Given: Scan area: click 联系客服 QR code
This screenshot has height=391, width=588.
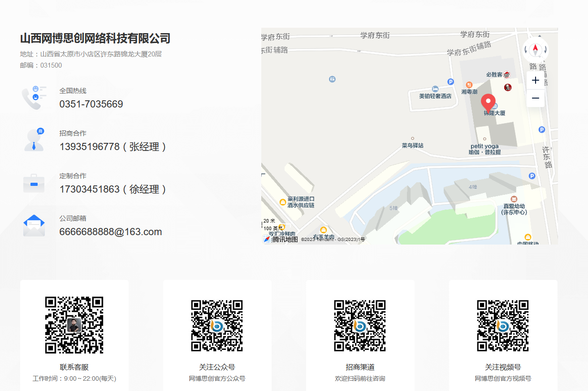Looking at the screenshot, I should coord(74,324).
